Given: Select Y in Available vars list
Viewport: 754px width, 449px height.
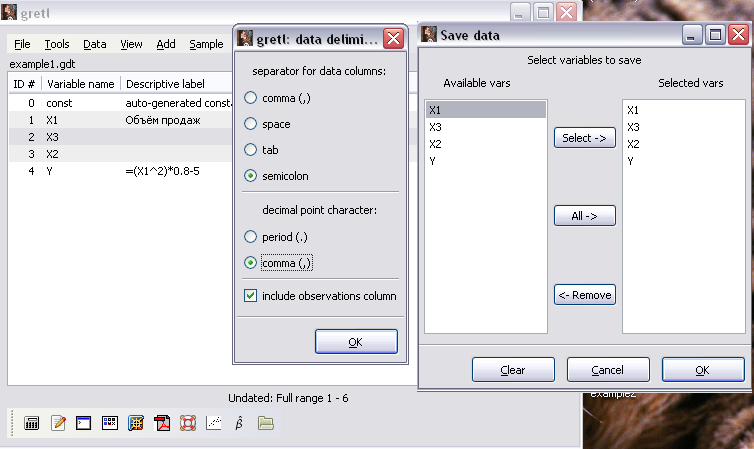Looking at the screenshot, I should [x=486, y=161].
